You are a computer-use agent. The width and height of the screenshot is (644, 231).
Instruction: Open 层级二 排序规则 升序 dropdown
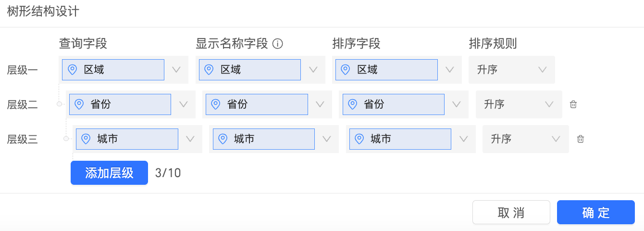point(519,104)
